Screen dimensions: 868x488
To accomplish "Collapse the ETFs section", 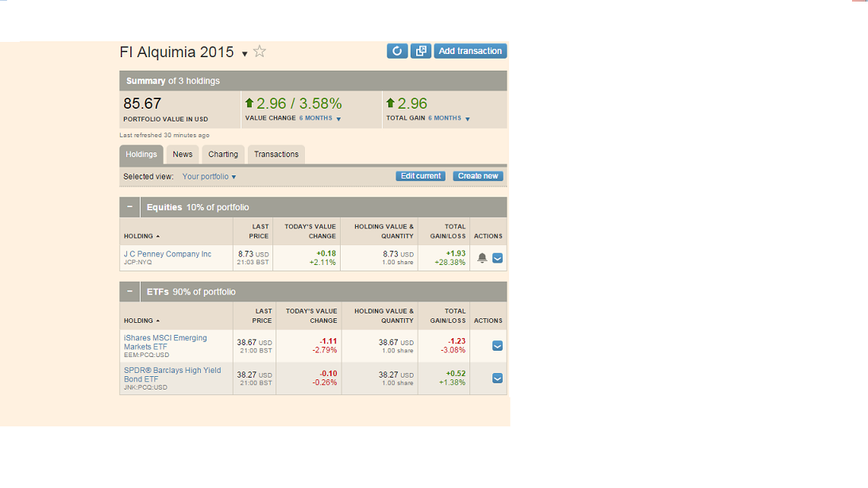I will coord(129,292).
